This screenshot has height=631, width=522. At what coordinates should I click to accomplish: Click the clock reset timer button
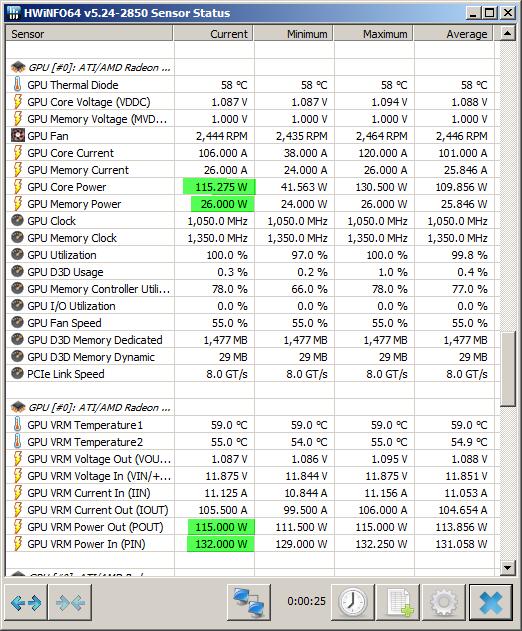[352, 602]
